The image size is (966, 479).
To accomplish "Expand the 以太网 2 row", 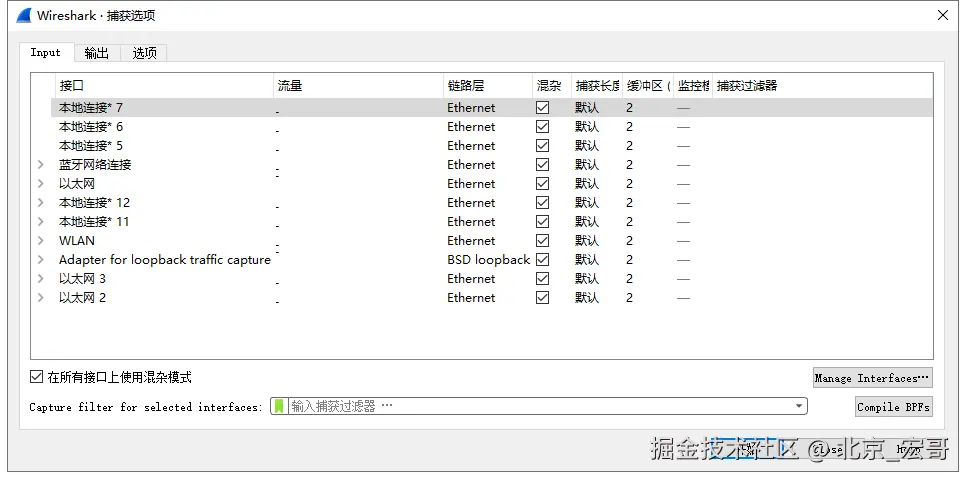I will pyautogui.click(x=41, y=298).
